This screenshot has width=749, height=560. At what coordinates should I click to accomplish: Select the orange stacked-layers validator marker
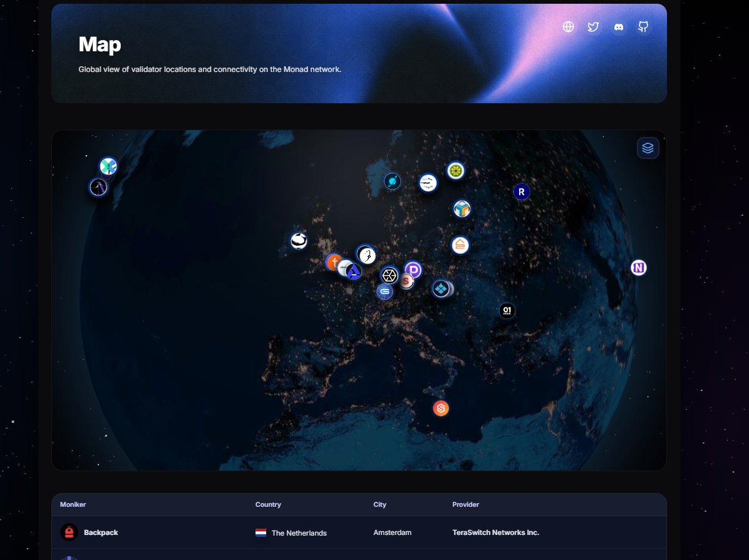point(460,245)
